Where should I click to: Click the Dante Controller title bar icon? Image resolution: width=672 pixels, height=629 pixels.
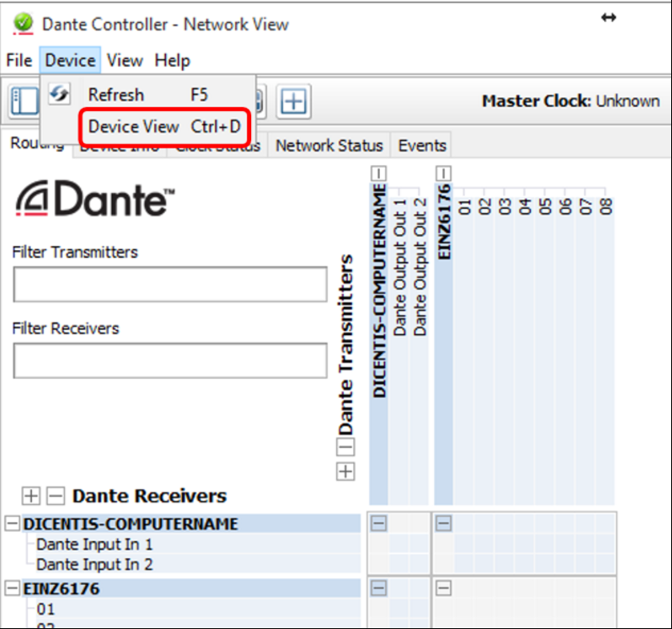[x=23, y=23]
